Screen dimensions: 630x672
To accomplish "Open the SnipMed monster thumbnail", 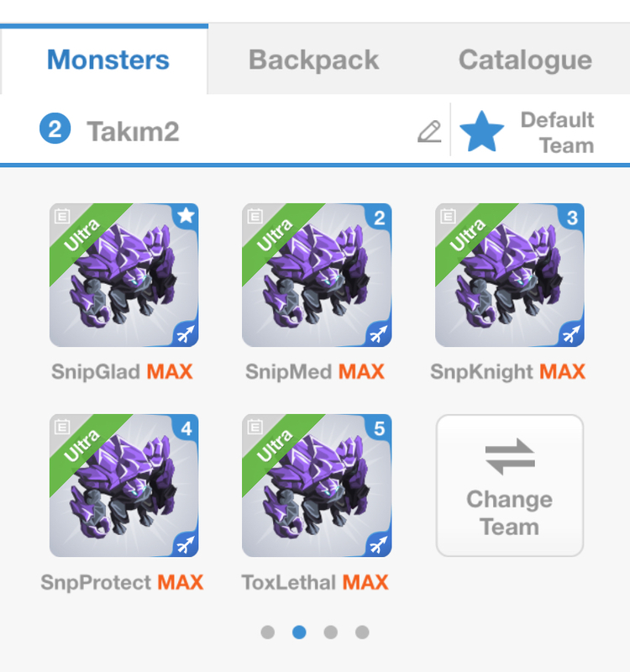I will pos(317,276).
